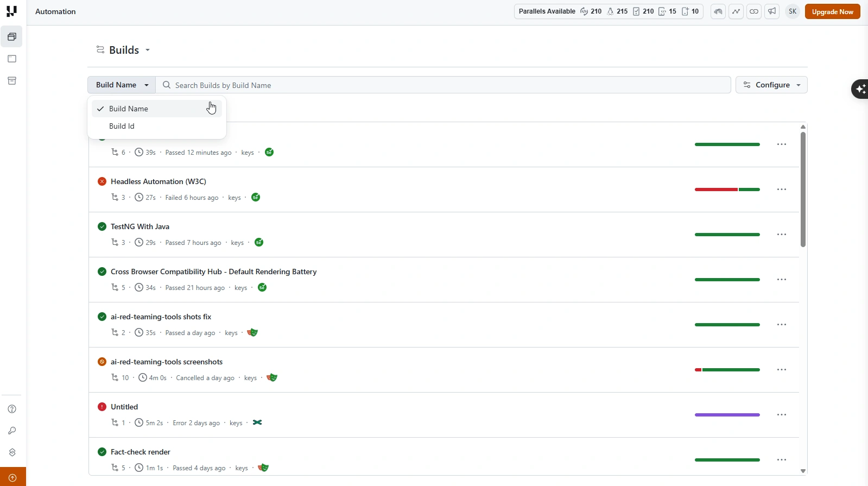Open more options for ai-red-teaming-tools screenshots
This screenshot has width=868, height=486.
[782, 370]
